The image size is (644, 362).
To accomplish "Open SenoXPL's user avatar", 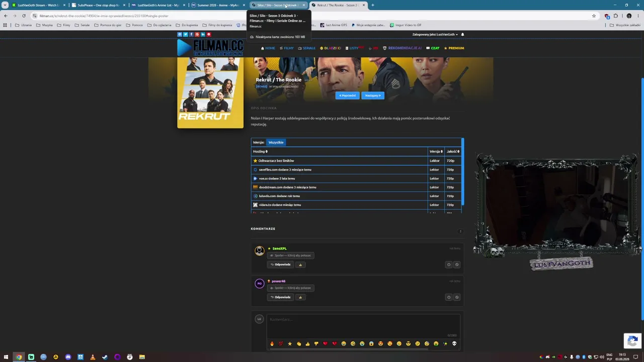I will tap(259, 250).
